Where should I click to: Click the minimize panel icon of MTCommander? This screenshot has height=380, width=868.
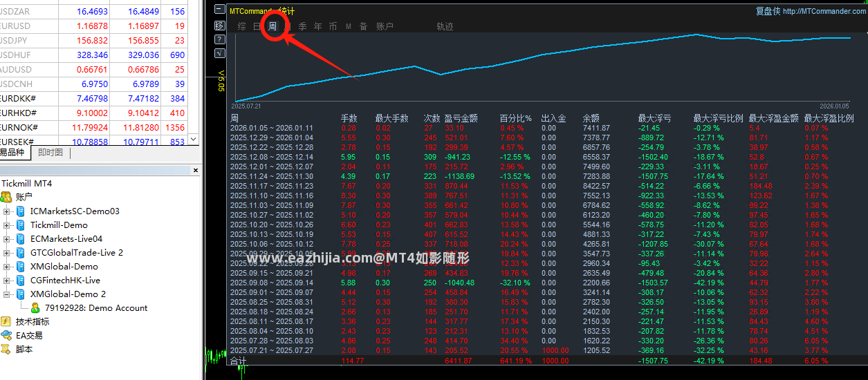tap(220, 10)
